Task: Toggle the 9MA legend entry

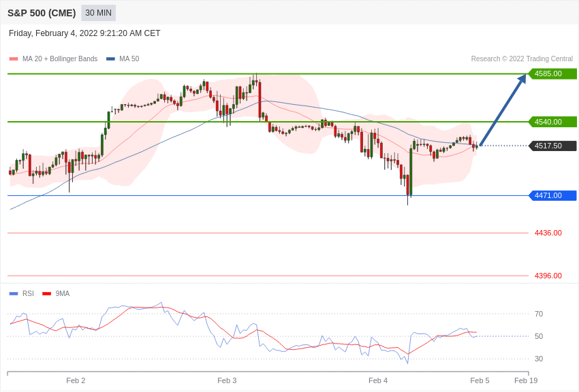Action: [56, 293]
